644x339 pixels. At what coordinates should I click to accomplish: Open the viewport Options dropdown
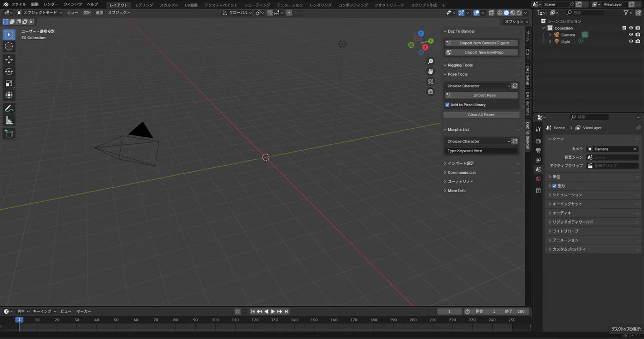click(515, 21)
